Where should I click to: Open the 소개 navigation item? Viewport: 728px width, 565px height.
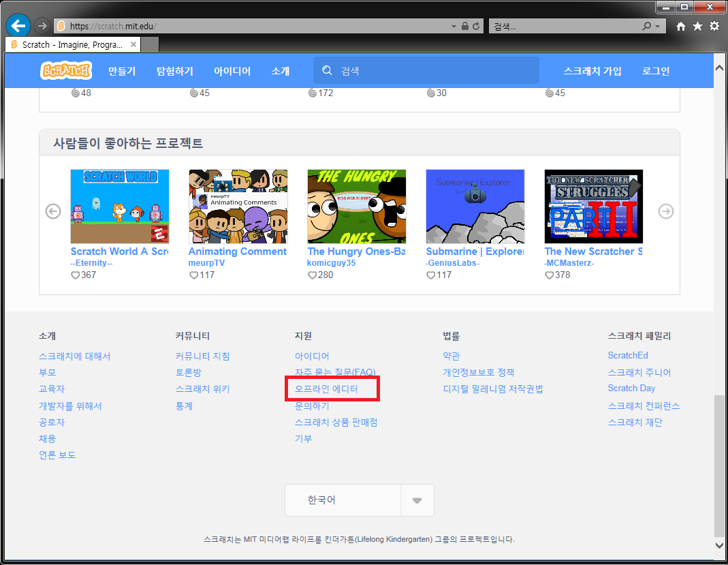pos(281,71)
